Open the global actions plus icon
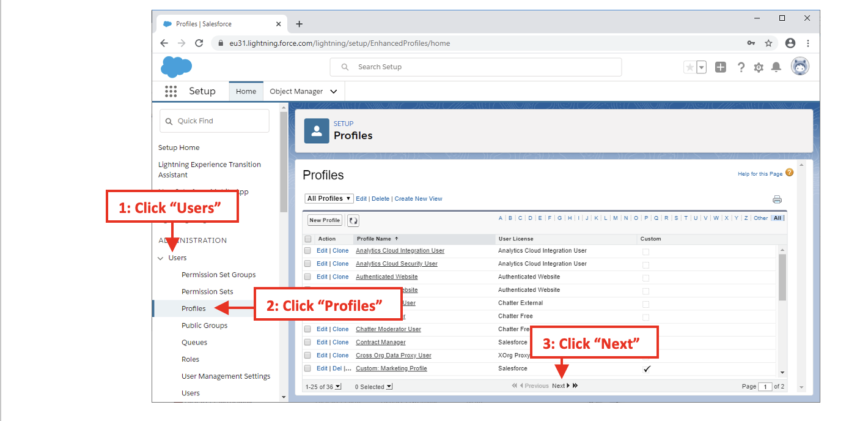This screenshot has height=421, width=868. 721,67
